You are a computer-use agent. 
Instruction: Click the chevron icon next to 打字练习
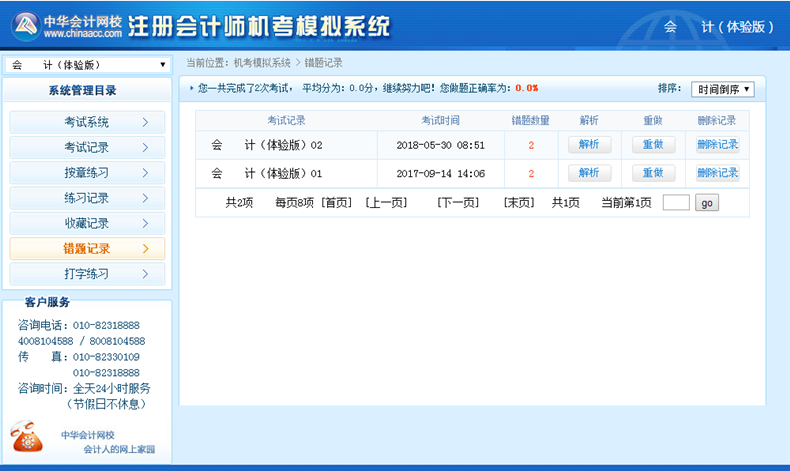pos(146,273)
